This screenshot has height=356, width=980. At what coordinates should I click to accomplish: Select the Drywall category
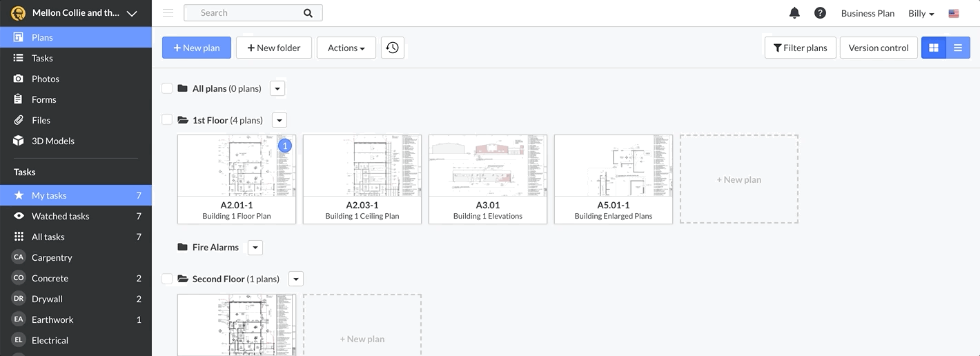[76, 299]
